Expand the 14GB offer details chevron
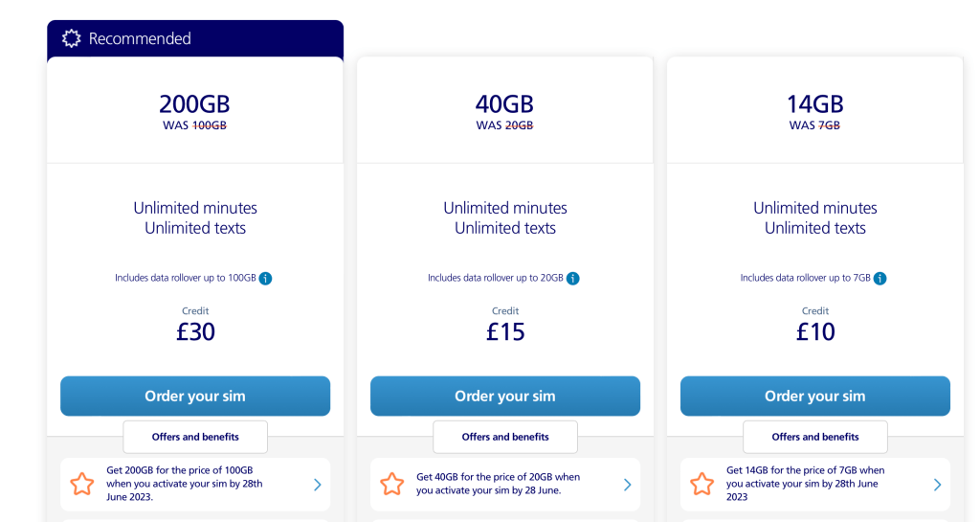Viewport: 980px width, 522px height. point(938,485)
